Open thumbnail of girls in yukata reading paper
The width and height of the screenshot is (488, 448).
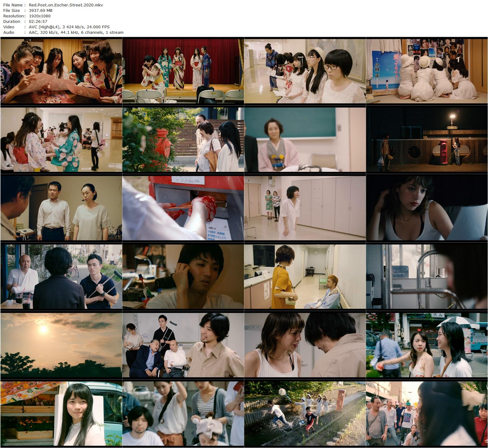[61, 71]
